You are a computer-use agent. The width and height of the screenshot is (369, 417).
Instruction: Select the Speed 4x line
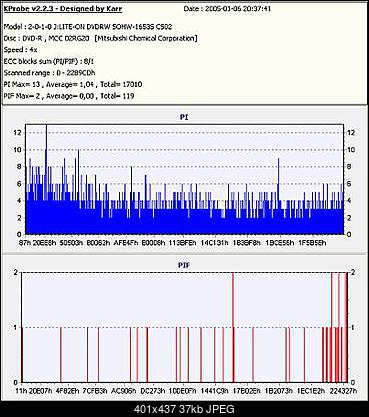pyautogui.click(x=20, y=50)
